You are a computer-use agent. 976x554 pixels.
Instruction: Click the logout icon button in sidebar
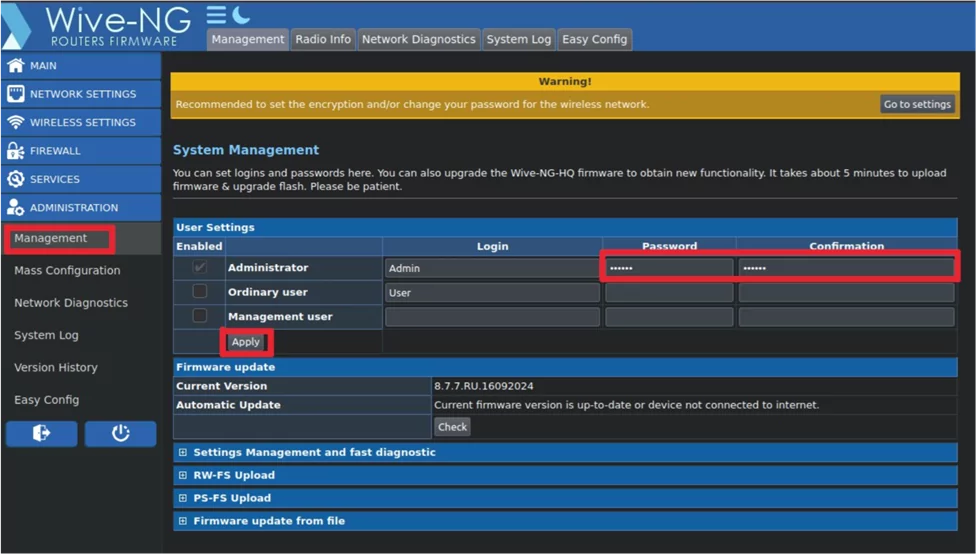(x=41, y=433)
